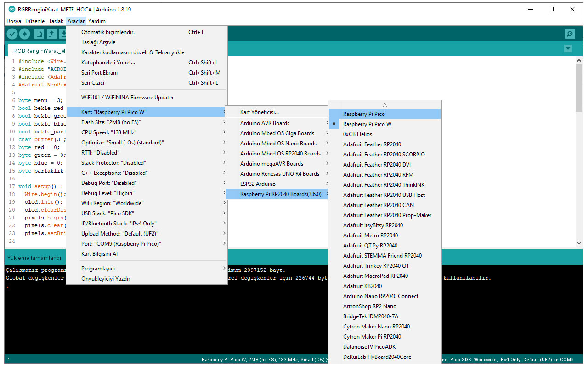Select Adafruit QT Py RP2040

[384, 246]
